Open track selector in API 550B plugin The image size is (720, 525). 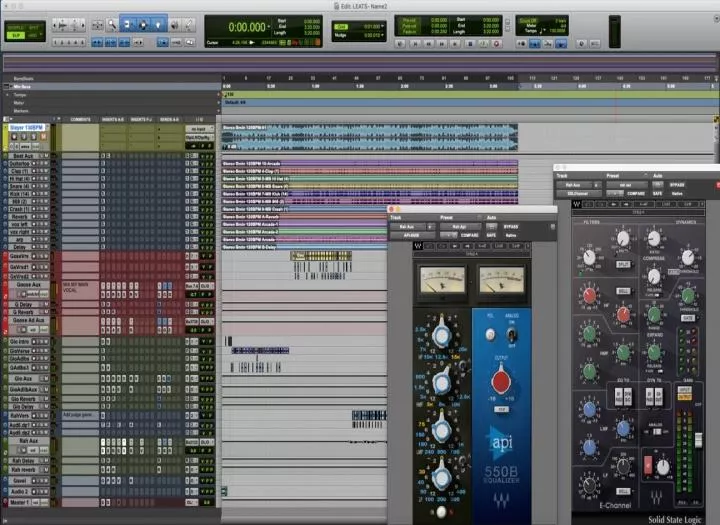(407, 227)
